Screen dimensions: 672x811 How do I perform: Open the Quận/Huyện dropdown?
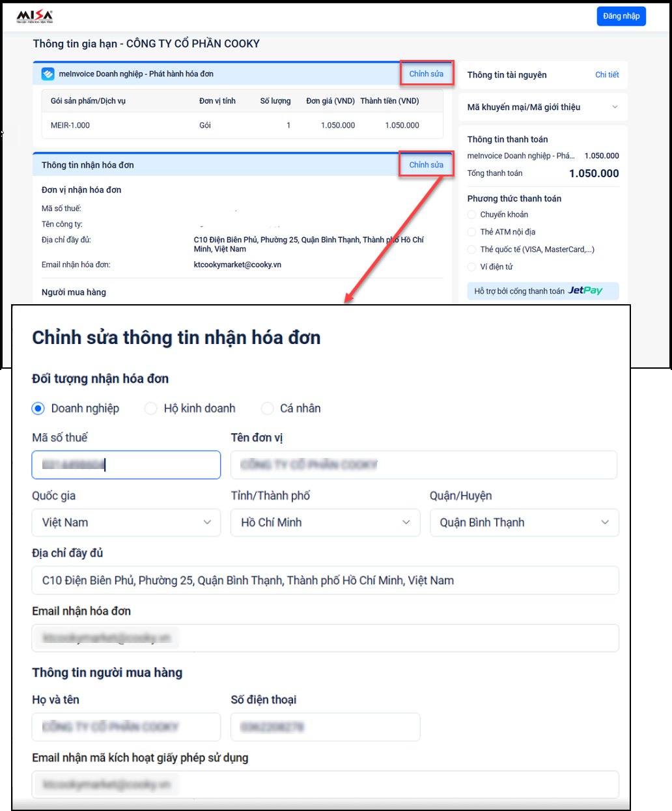tap(524, 522)
